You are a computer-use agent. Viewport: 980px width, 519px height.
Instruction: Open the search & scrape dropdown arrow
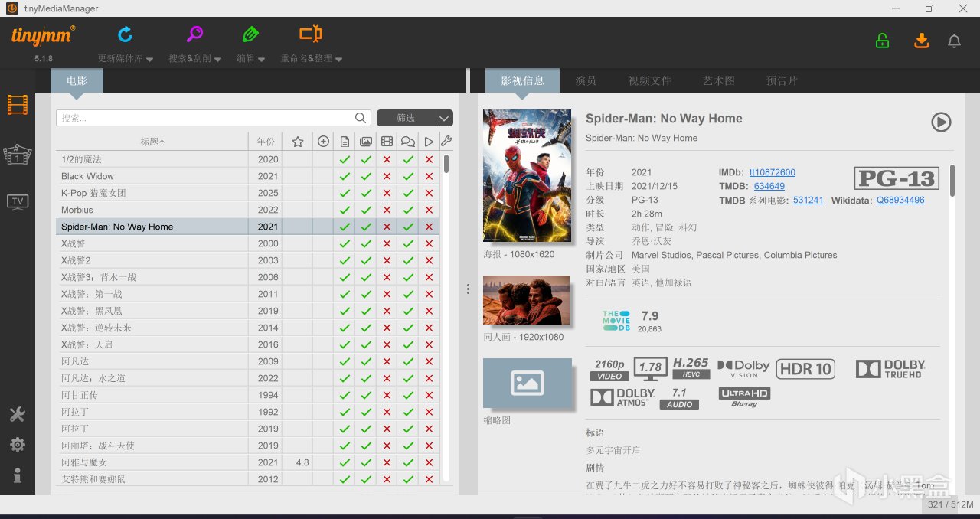(x=218, y=59)
